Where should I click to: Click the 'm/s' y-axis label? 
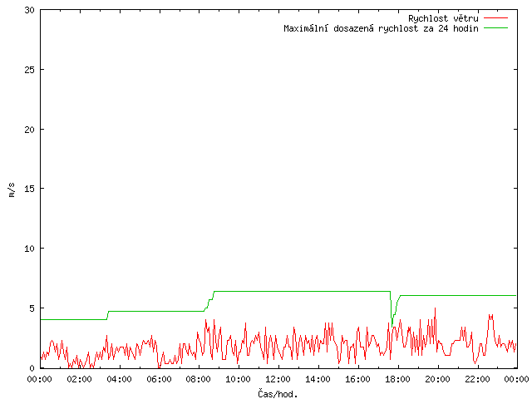pos(11,190)
